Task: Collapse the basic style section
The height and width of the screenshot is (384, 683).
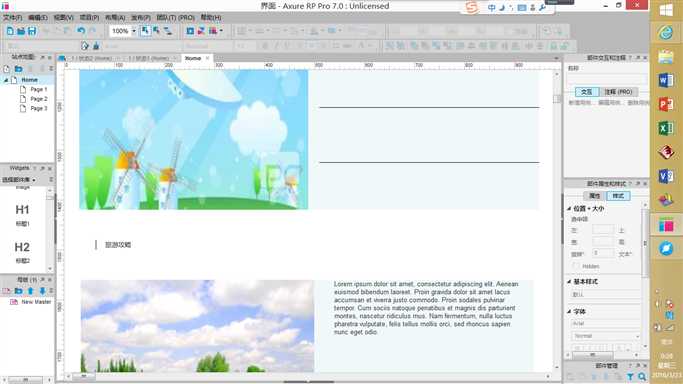Action: pos(569,282)
